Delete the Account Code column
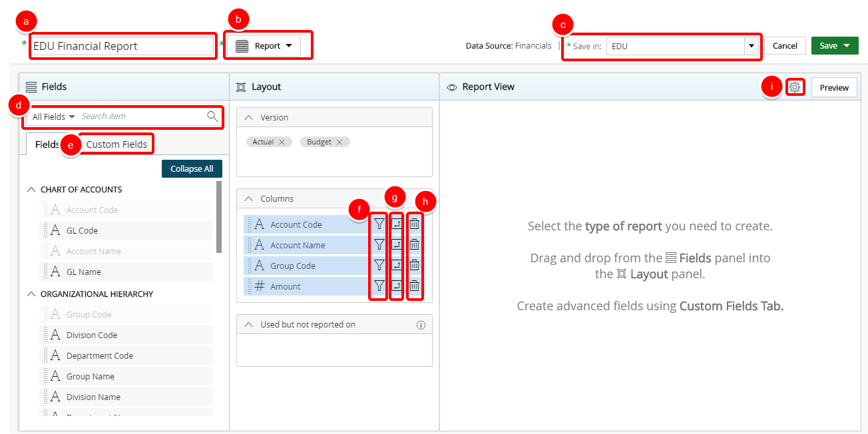Viewport: 868px width, 434px height. pos(414,224)
